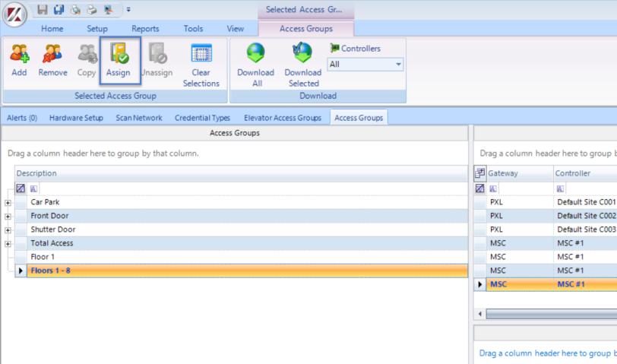Click the monitor icon in quick access toolbar

[108, 9]
